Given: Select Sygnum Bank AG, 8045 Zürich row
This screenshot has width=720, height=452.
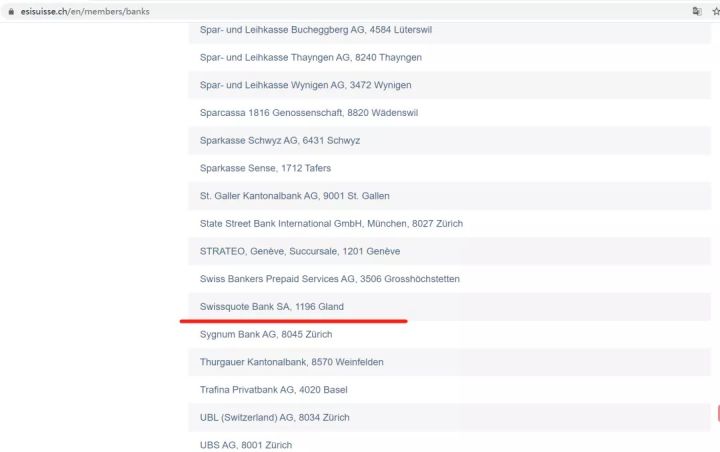Looking at the screenshot, I should click(x=450, y=334).
